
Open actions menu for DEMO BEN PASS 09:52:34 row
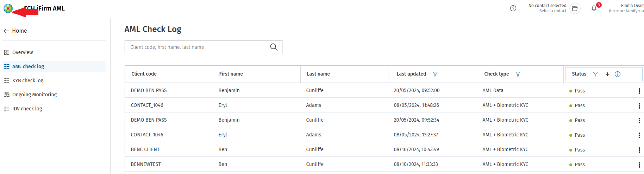click(x=639, y=121)
